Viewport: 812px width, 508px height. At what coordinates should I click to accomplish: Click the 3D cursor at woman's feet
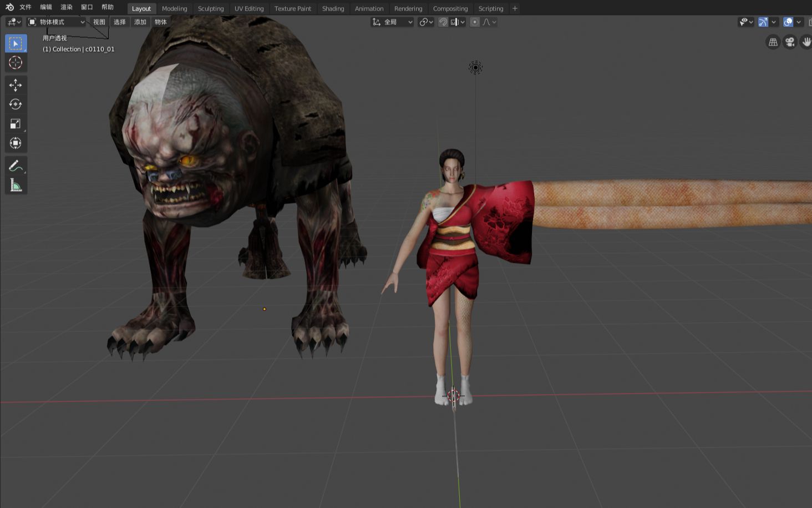[453, 396]
